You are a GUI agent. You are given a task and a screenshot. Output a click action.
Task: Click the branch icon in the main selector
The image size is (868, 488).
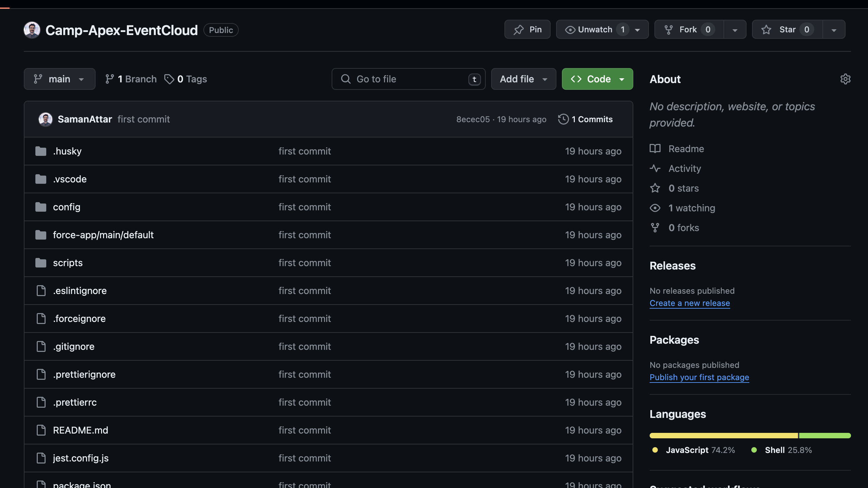38,79
